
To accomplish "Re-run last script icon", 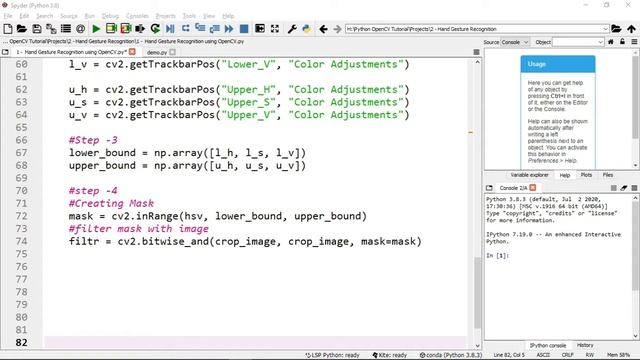I will pos(155,29).
